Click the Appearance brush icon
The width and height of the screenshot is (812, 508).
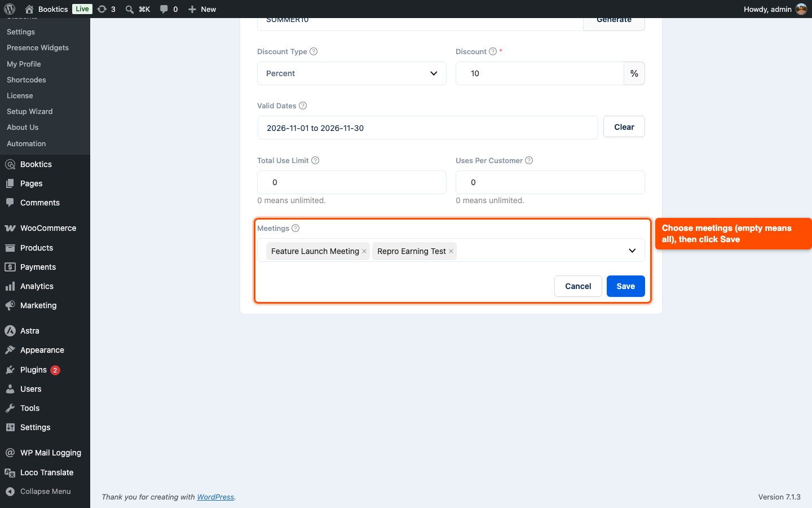[10, 350]
